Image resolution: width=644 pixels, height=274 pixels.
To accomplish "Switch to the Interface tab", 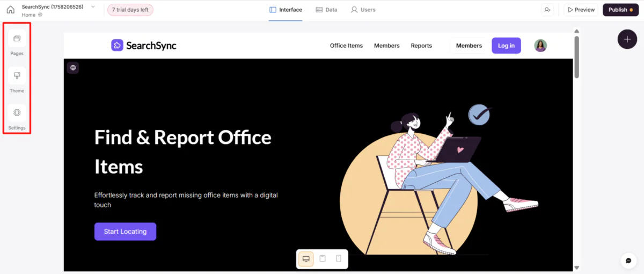I will tap(286, 10).
